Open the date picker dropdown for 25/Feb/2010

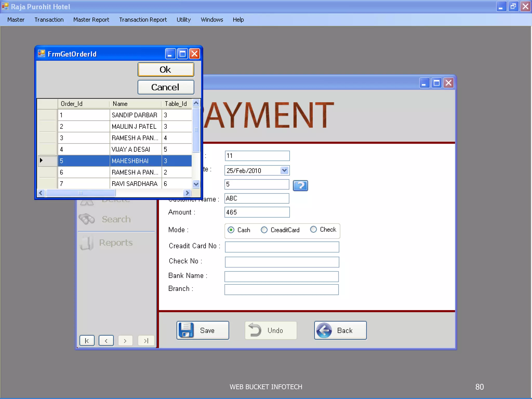coord(284,170)
